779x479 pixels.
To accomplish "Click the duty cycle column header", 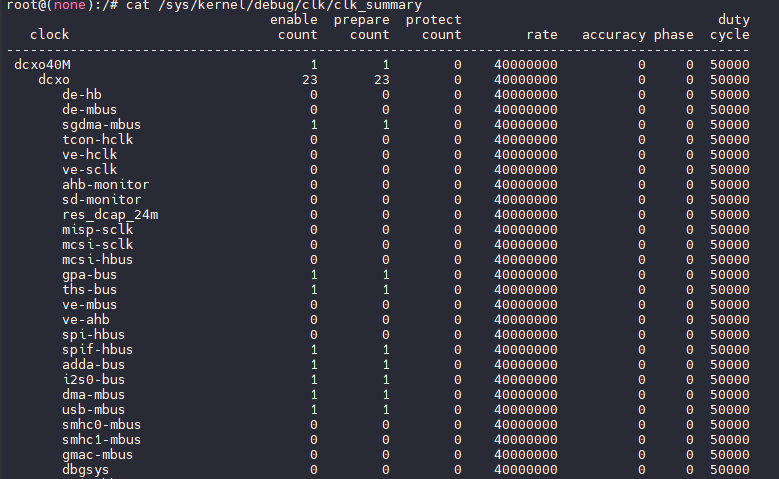I will point(730,27).
